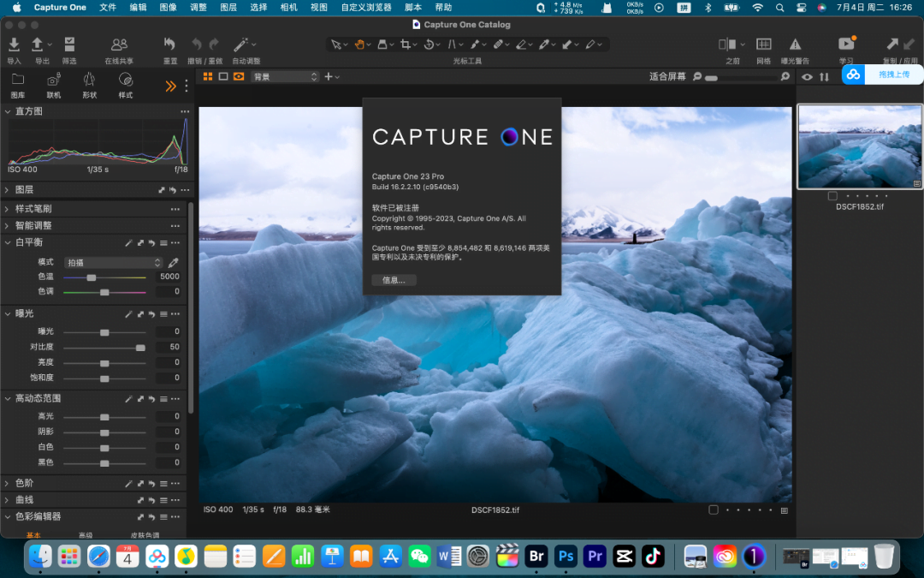
Task: Click the 适合屏幕 fit screen label
Action: [x=667, y=77]
